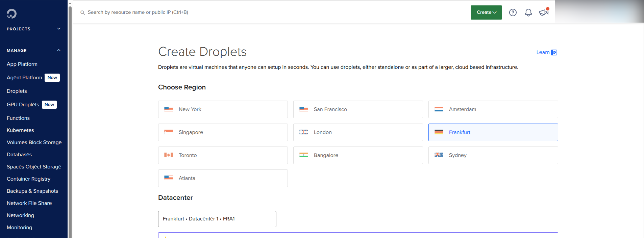
Task: Click the US flag beside New York
Action: point(169,109)
